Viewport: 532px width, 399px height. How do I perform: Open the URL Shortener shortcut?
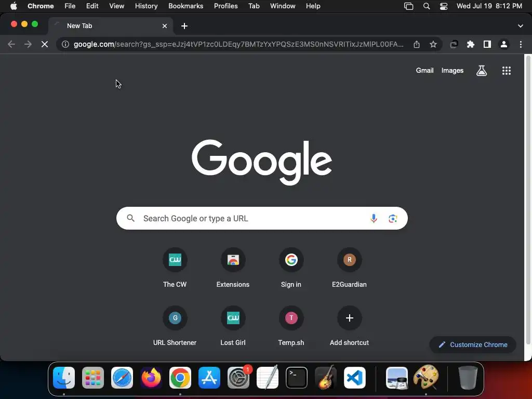tap(175, 326)
